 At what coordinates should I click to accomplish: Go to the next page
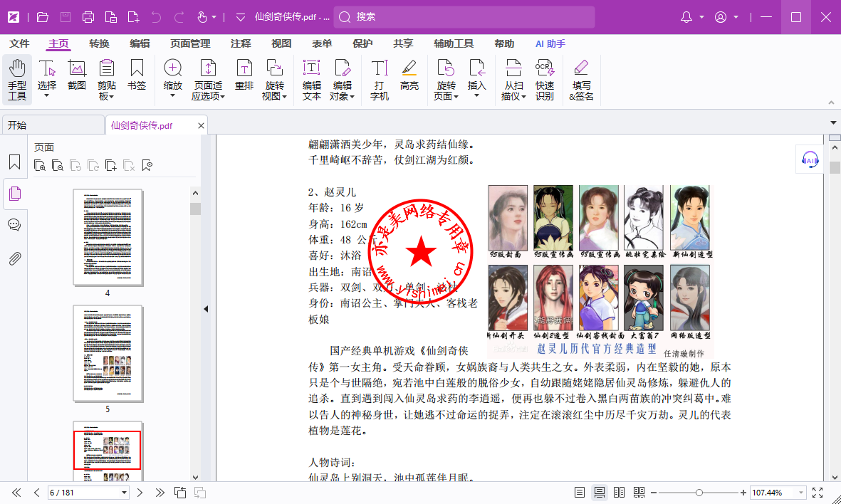click(x=140, y=492)
